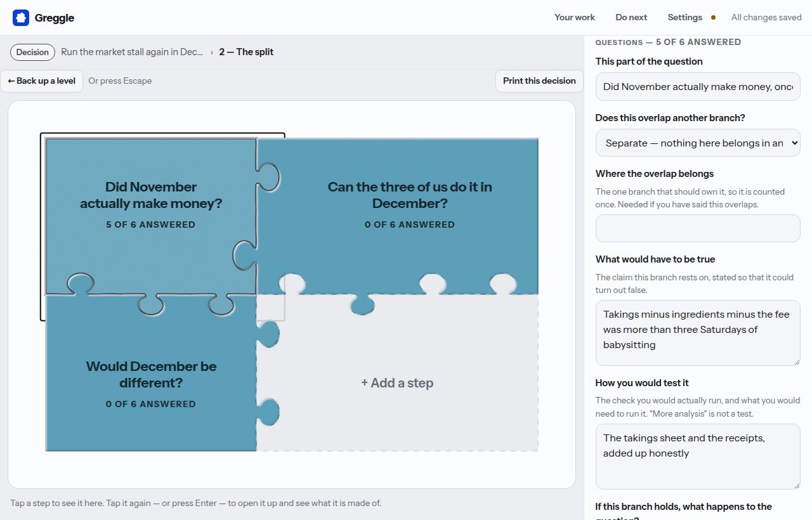Click the Where the overlap belongs field
Screen dimensions: 812x520
pyautogui.click(x=698, y=228)
